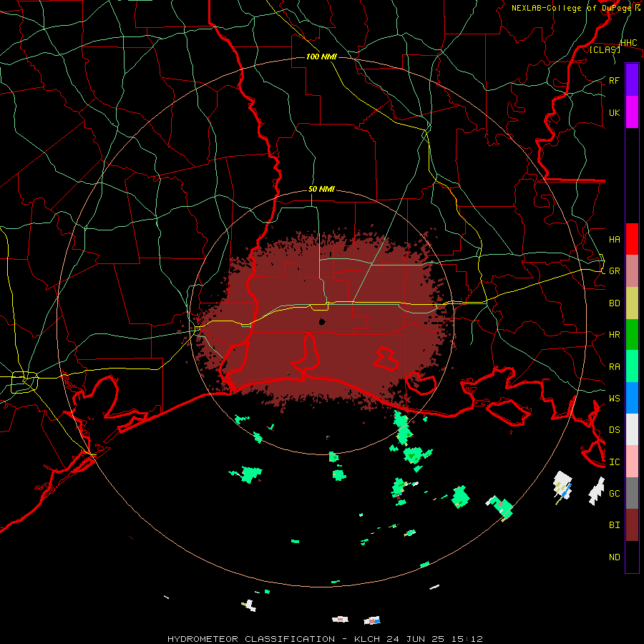Click the HHC product code label
644x644 pixels.
click(629, 43)
